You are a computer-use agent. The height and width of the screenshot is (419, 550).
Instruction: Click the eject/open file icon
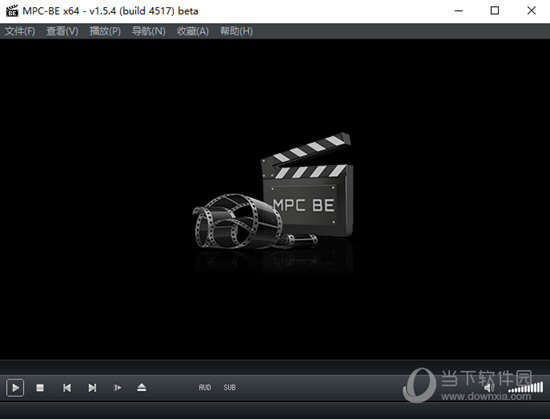coord(142,387)
